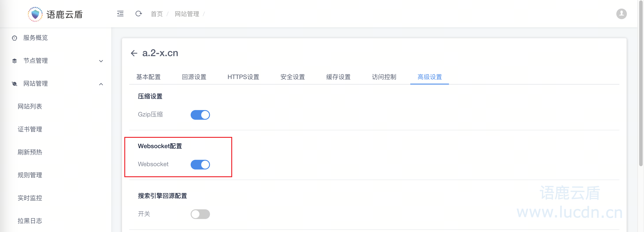644x232 pixels.
Task: Open the 缓存设置 tab
Action: 338,77
